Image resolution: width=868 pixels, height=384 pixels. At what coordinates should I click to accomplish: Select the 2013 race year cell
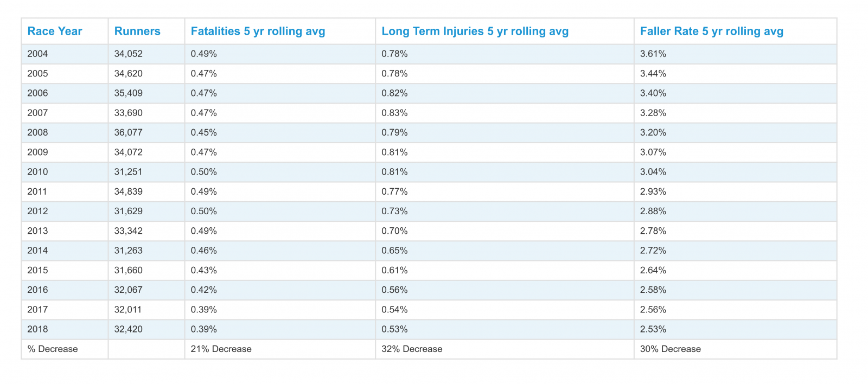click(37, 231)
